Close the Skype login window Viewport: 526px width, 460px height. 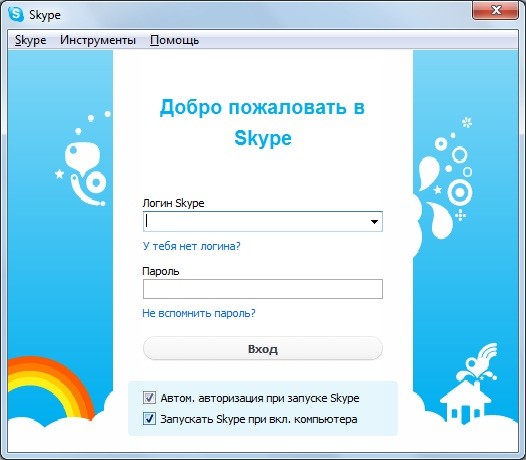(495, 11)
